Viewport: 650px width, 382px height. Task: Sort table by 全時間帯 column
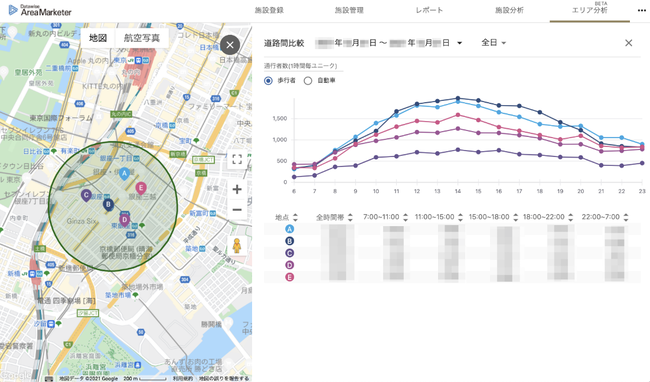click(334, 217)
